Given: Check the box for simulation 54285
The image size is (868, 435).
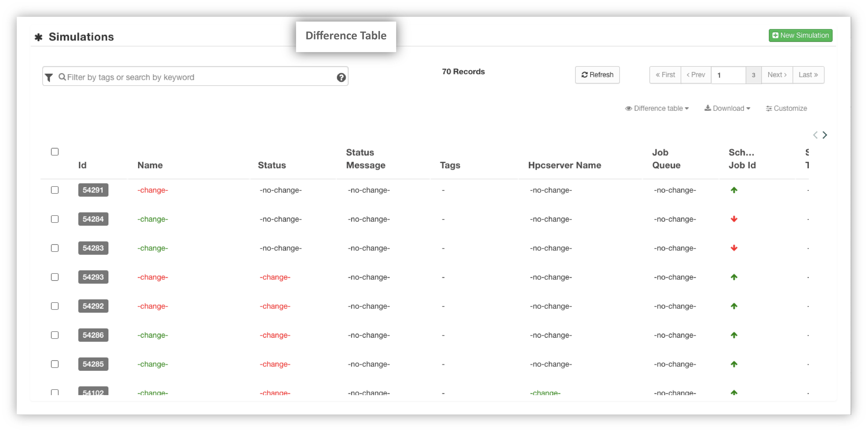Looking at the screenshot, I should (55, 364).
